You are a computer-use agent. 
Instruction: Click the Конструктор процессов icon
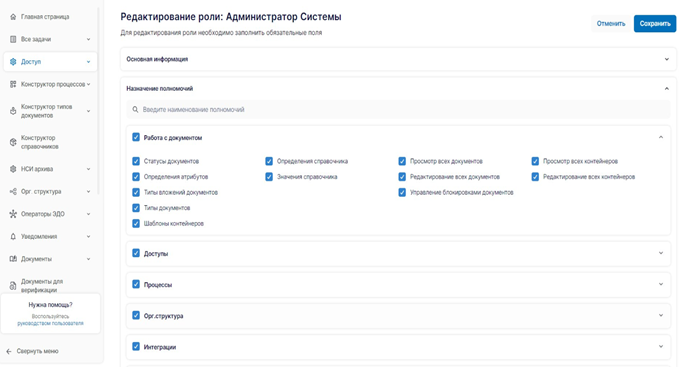coord(13,85)
